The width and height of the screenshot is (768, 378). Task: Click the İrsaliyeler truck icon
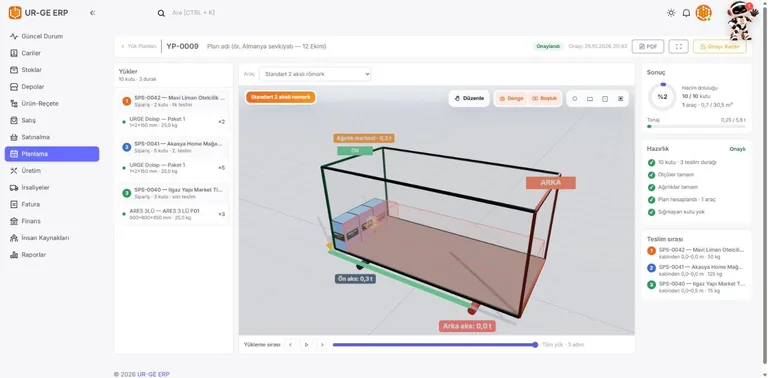(14, 188)
